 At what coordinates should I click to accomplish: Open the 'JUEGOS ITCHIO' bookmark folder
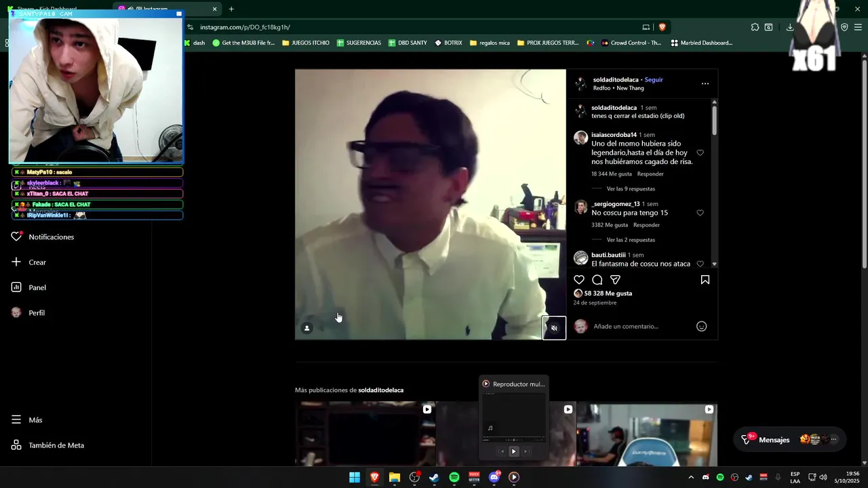(305, 43)
